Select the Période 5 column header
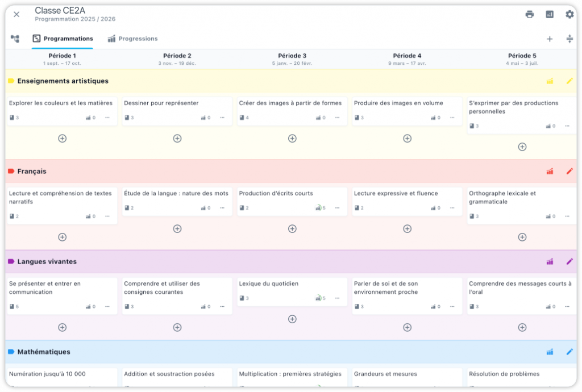Screen dimensions: 582x392 pyautogui.click(x=522, y=59)
